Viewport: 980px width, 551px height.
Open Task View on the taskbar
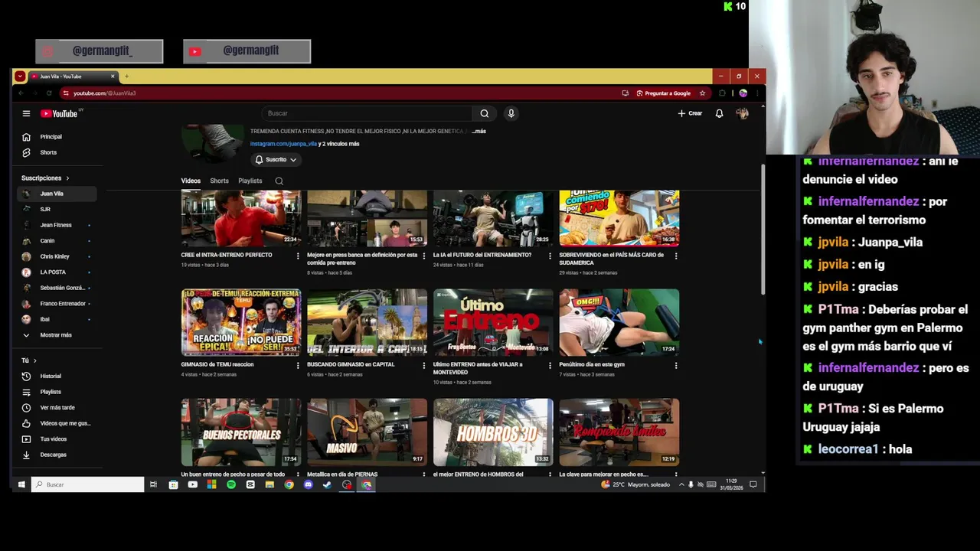153,484
